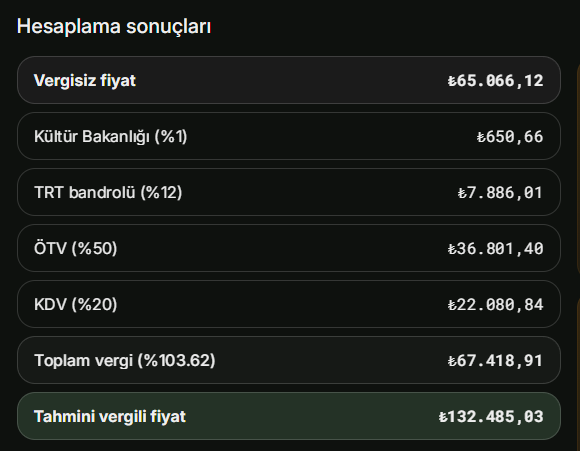Click the ₺650,66 amount
The width and height of the screenshot is (580, 451).
click(x=510, y=137)
